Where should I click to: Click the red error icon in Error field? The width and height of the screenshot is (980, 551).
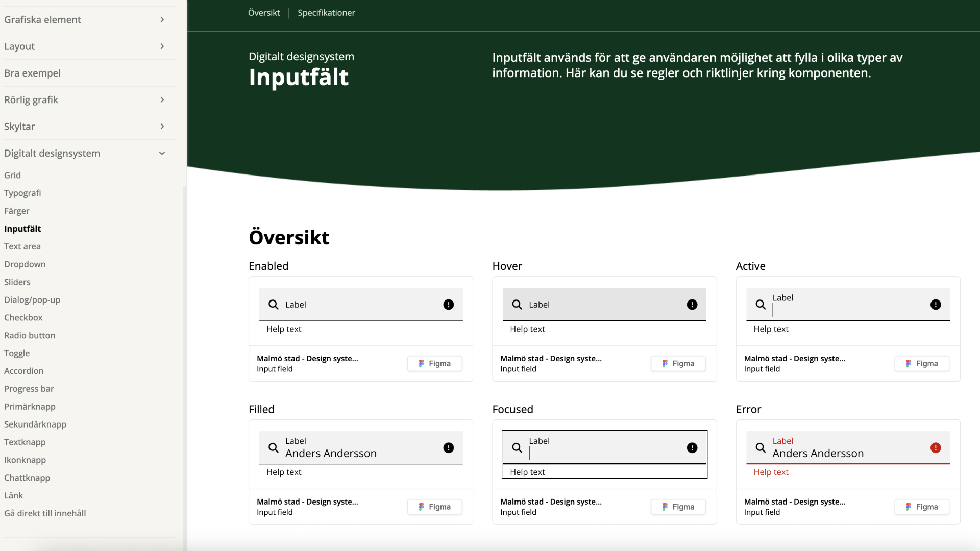click(935, 448)
